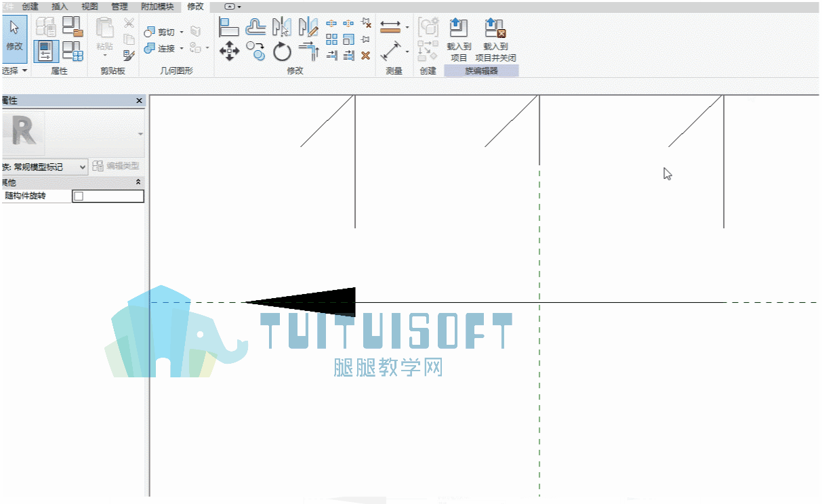
Task: Expand the 剪切 dropdown arrow
Action: point(182,33)
